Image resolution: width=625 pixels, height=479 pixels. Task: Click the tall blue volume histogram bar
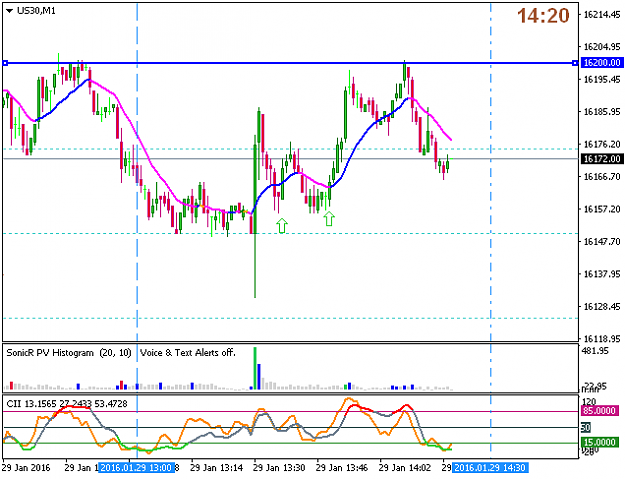(259, 377)
